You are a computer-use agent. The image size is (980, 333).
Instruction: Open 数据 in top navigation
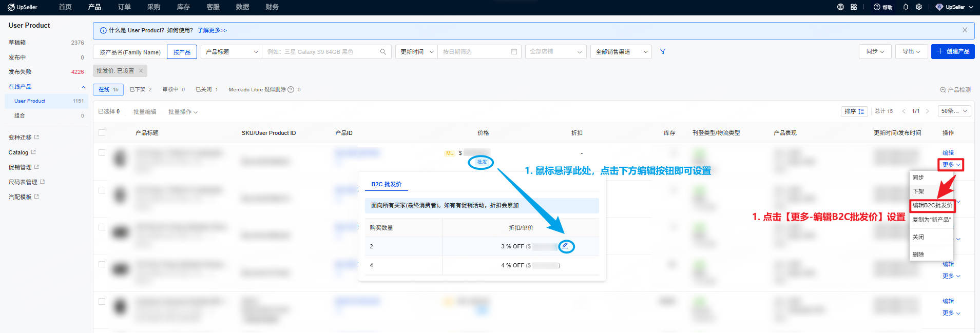click(x=242, y=7)
